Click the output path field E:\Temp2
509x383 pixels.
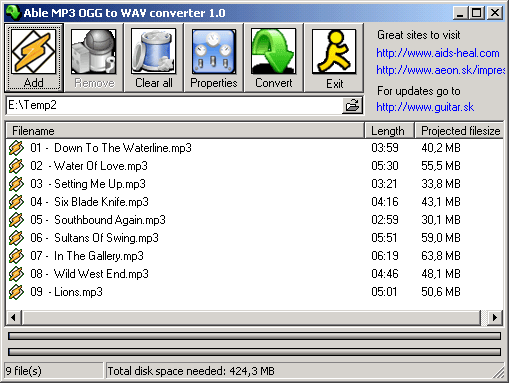[x=174, y=106]
